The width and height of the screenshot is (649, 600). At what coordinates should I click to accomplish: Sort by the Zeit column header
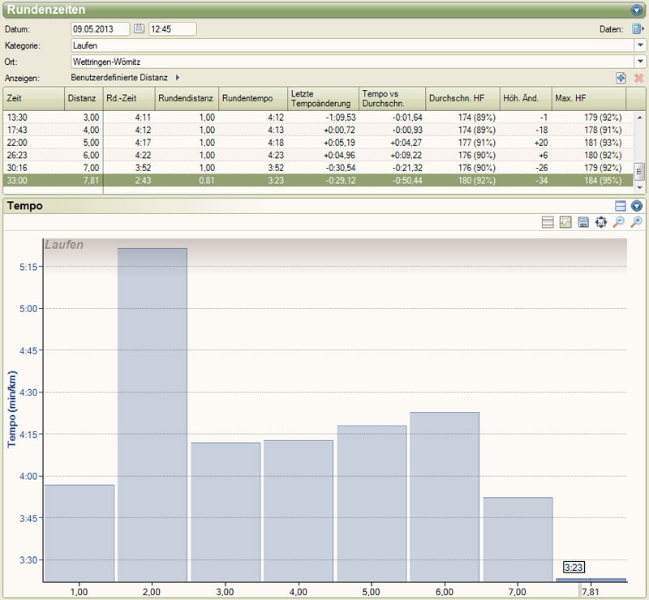click(34, 98)
